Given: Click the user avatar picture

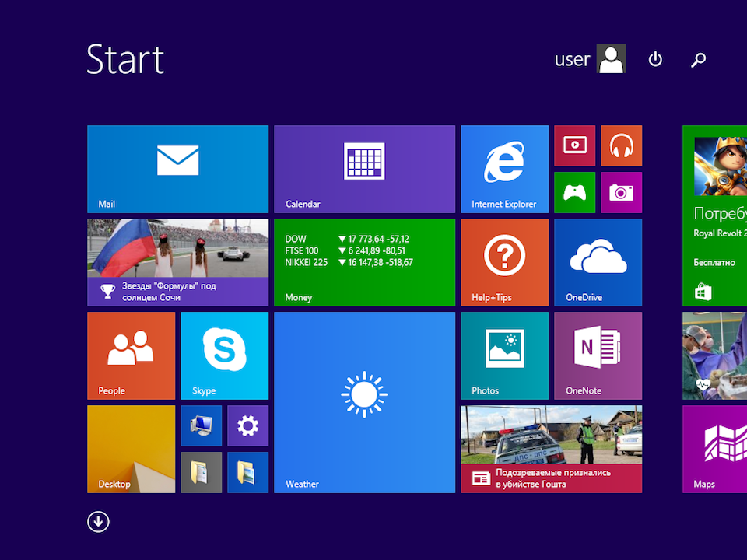Looking at the screenshot, I should pos(612,58).
